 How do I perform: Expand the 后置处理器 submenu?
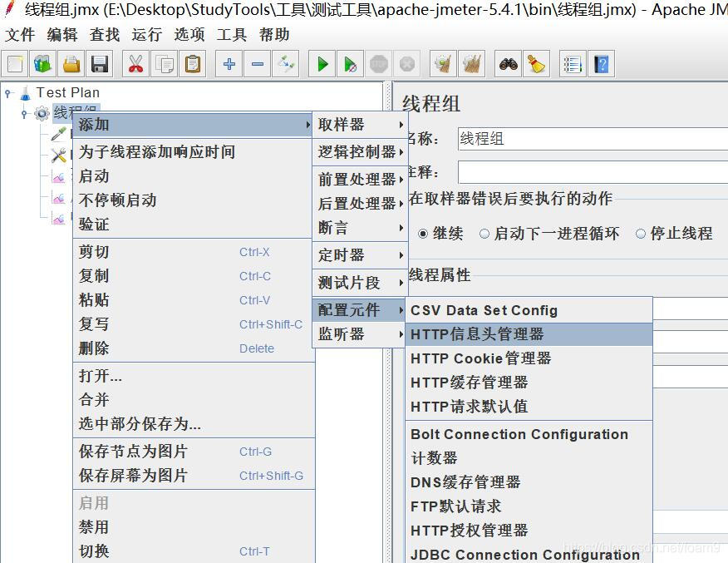360,204
